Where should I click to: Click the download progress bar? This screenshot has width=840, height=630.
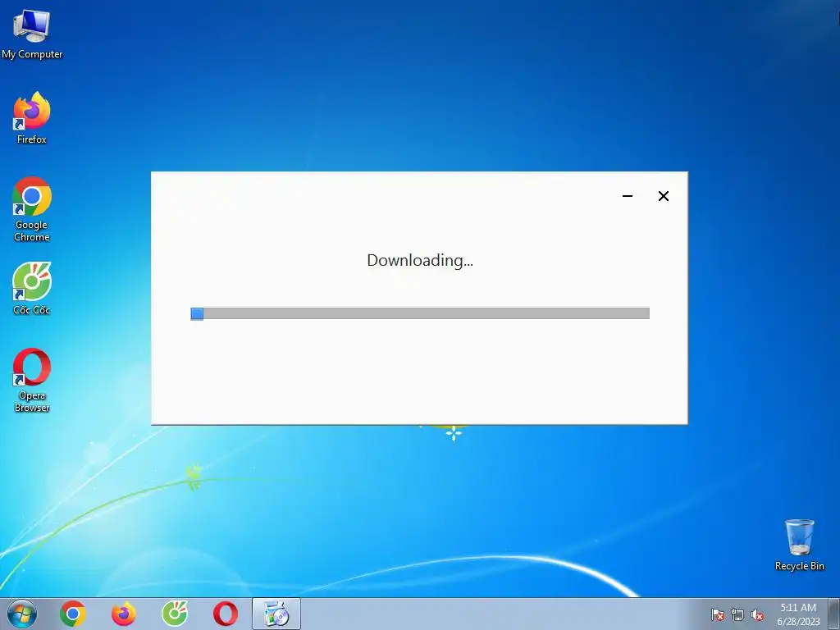420,314
